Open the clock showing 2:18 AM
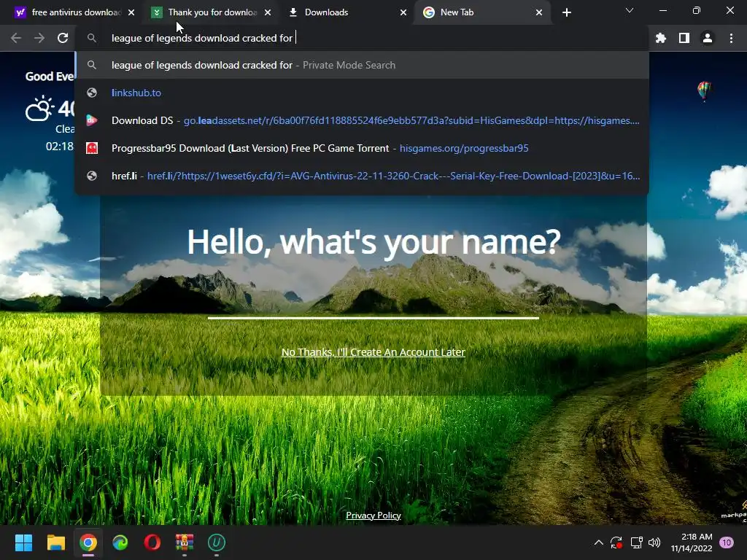This screenshot has width=747, height=560. (x=692, y=542)
